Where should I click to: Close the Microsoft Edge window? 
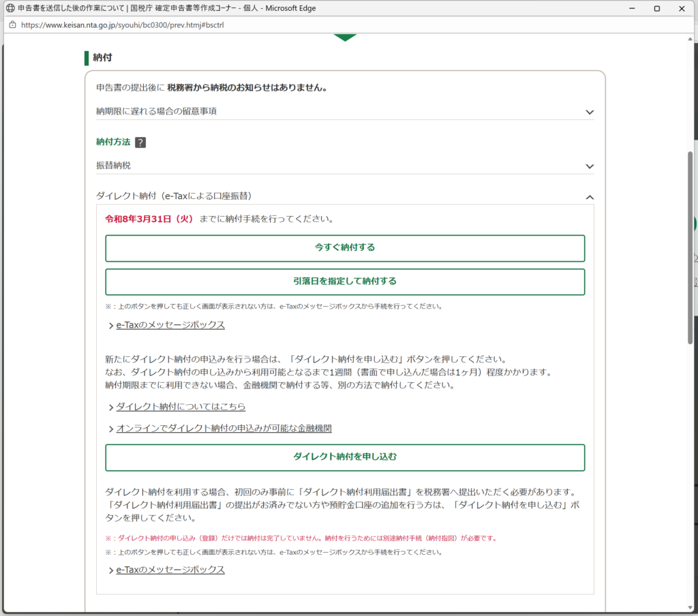coord(683,9)
